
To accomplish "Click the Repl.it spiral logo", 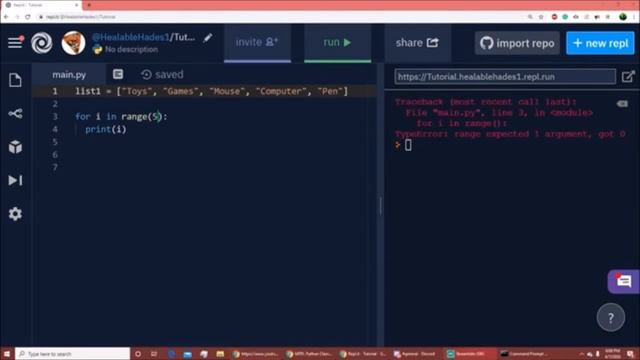I will tap(42, 43).
